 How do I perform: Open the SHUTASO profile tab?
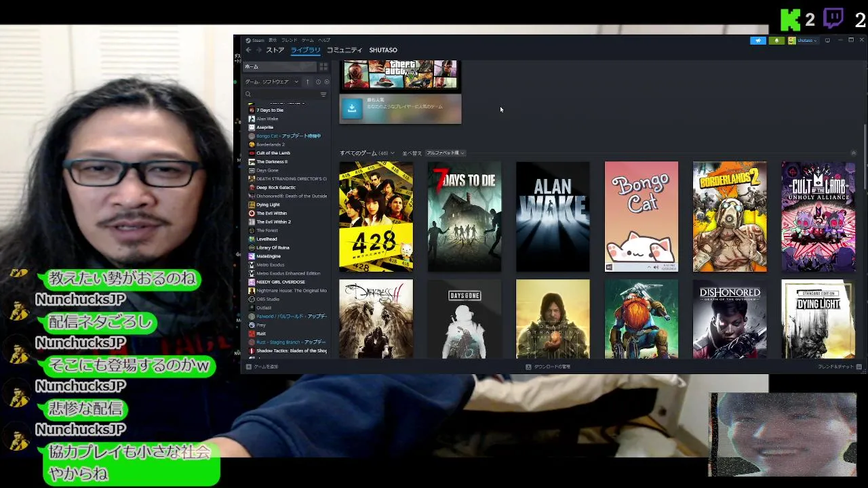[383, 50]
